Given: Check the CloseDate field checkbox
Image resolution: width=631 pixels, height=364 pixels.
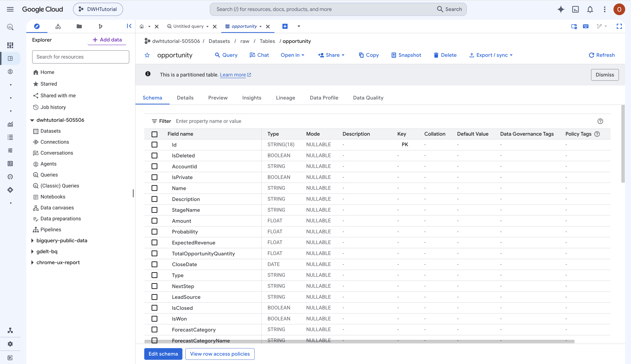Looking at the screenshot, I should 154,264.
